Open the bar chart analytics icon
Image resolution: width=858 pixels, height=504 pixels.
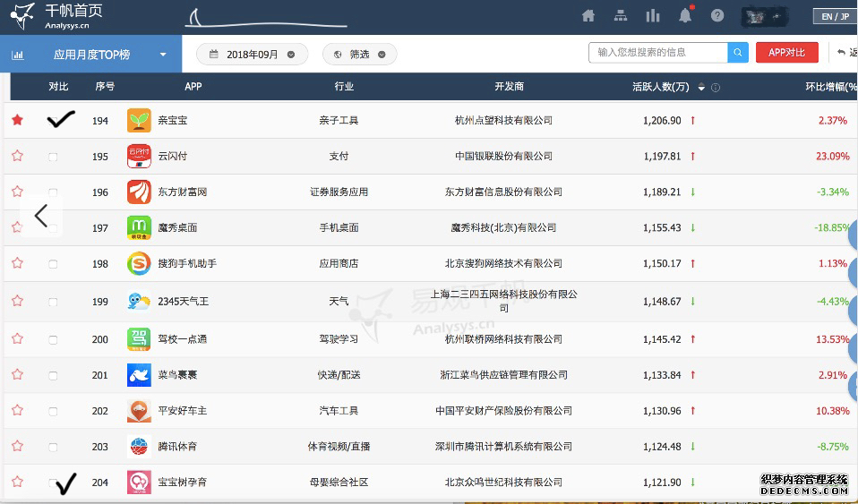[x=652, y=16]
